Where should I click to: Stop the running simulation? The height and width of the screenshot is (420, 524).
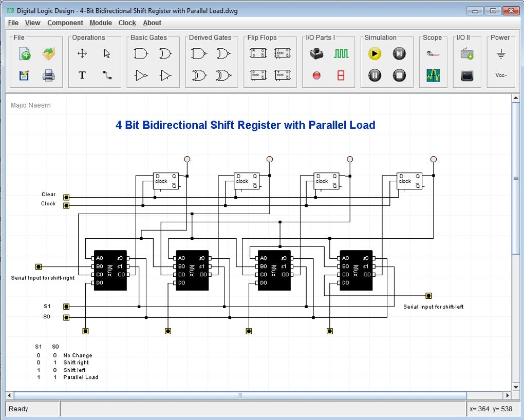tap(399, 75)
